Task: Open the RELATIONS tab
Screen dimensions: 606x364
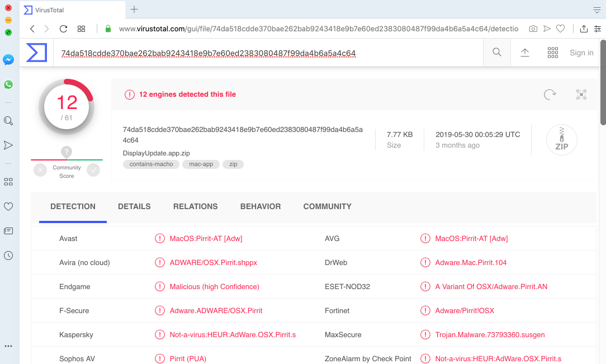Action: (x=195, y=206)
